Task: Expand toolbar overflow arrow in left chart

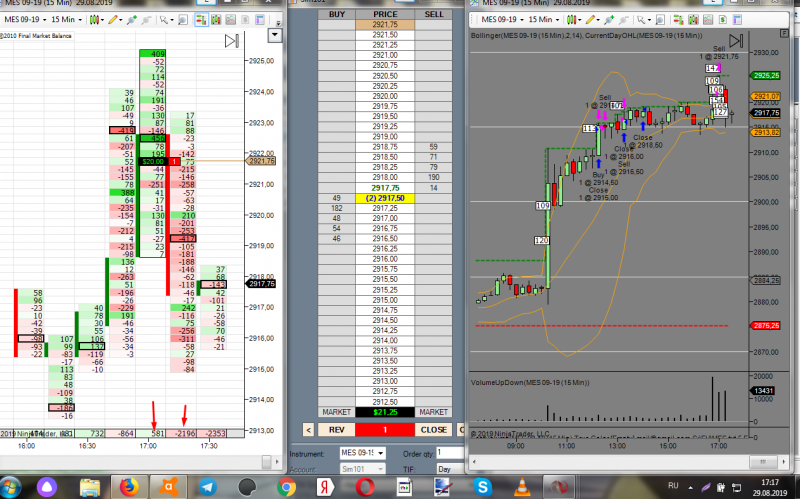Action: (x=279, y=23)
